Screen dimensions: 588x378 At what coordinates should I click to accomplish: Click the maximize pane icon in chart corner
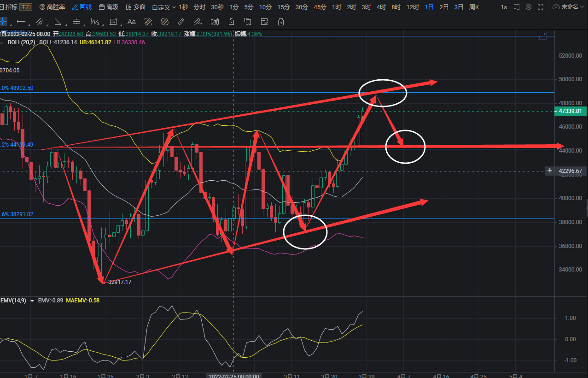point(541,36)
